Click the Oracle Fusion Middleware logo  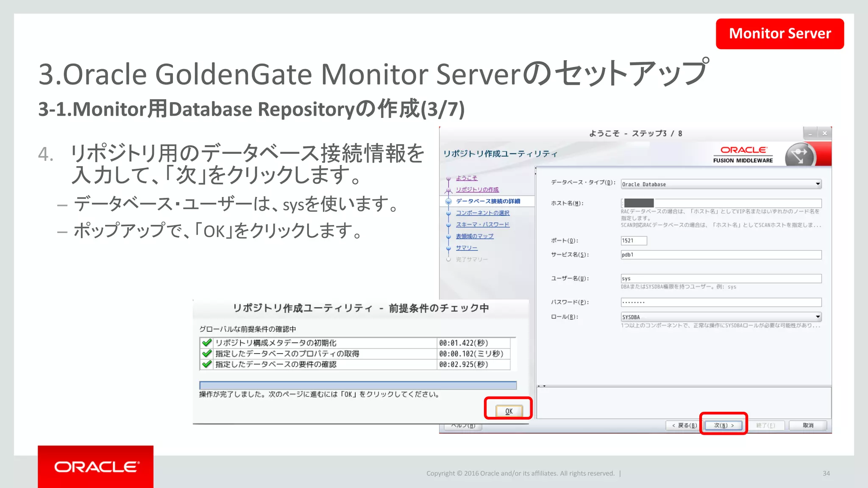coord(743,155)
